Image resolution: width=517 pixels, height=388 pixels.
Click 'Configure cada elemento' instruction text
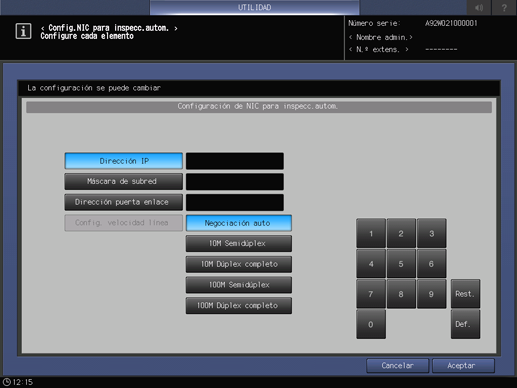(87, 36)
